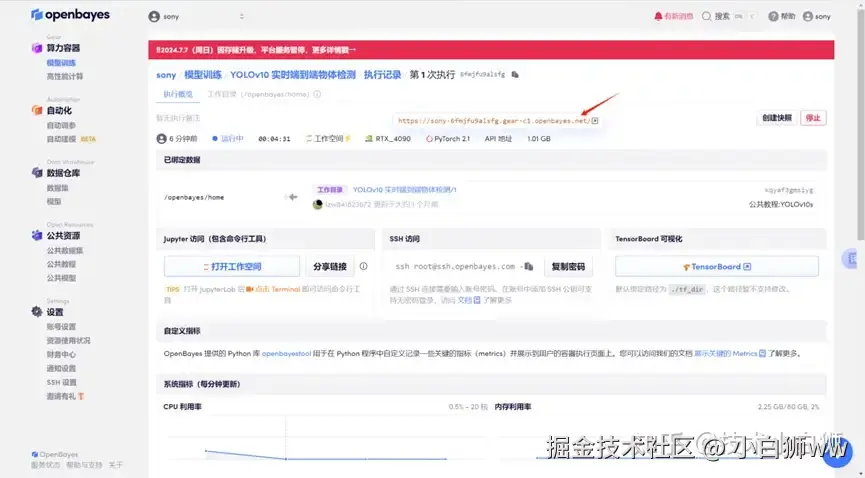Click the avatar next to lzw841823672
This screenshot has height=478, width=865.
[x=317, y=204]
